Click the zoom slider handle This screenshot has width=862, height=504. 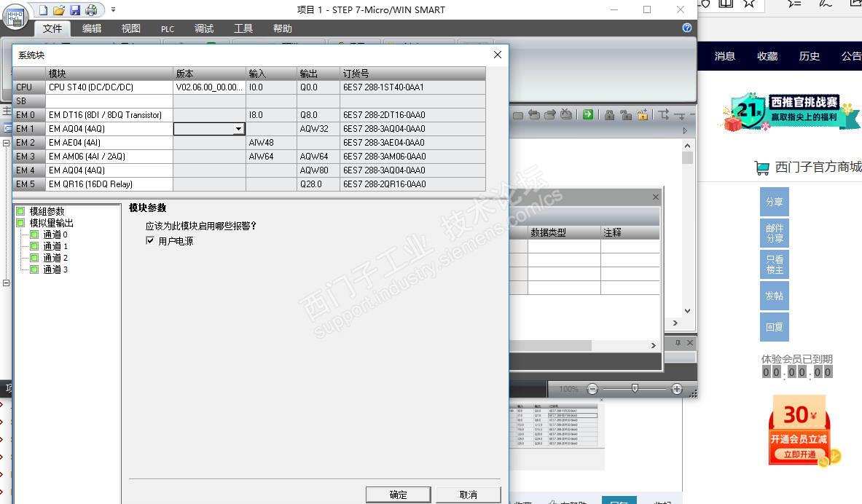pos(635,389)
